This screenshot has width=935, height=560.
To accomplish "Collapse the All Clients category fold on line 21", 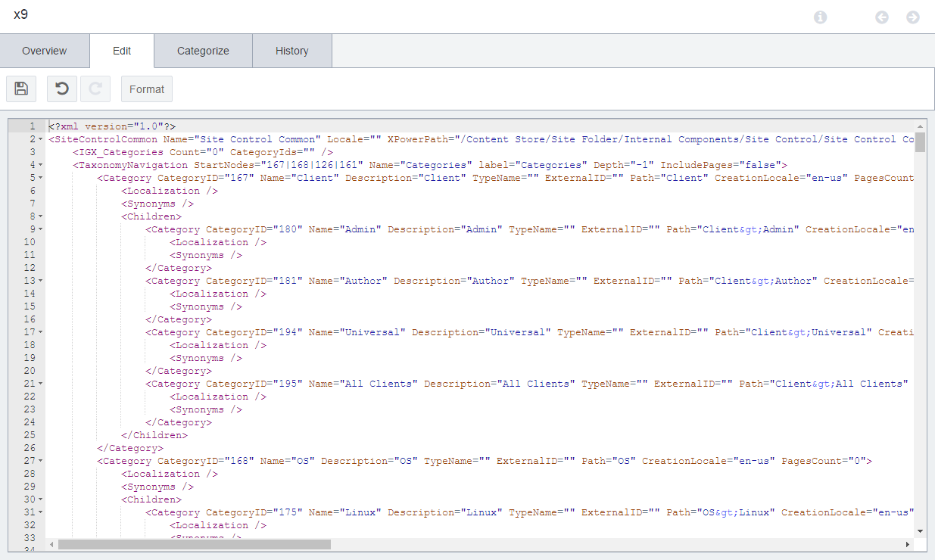I will pos(40,384).
